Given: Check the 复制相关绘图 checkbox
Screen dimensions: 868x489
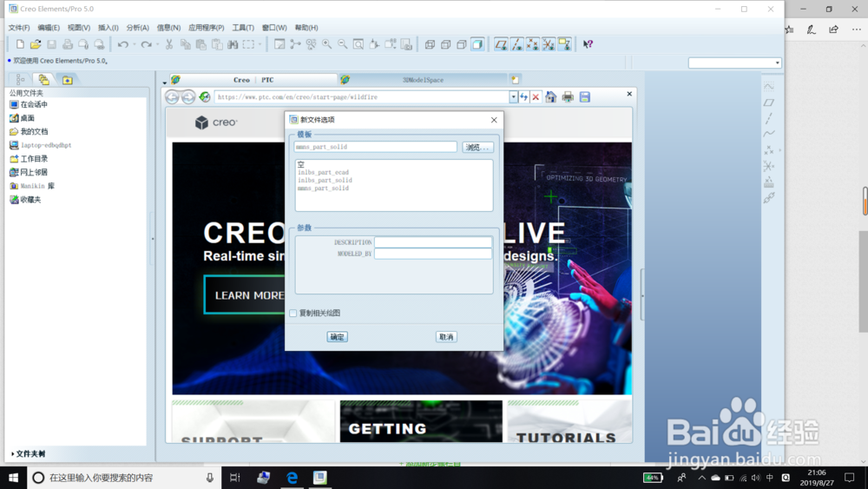Looking at the screenshot, I should coord(293,313).
